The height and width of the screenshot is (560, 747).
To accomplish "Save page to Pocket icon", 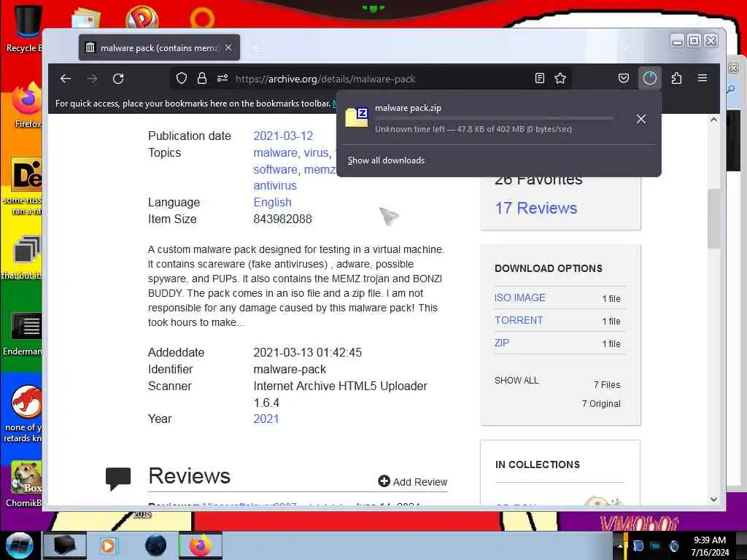I will click(x=623, y=79).
